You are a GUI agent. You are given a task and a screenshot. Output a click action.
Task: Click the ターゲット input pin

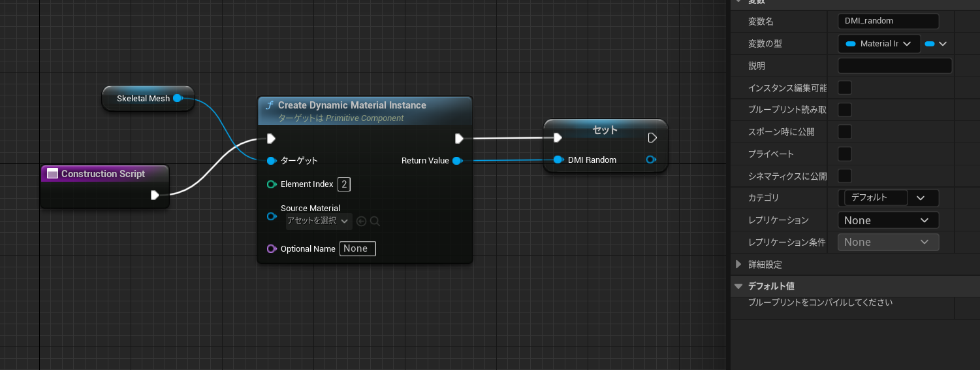click(272, 160)
